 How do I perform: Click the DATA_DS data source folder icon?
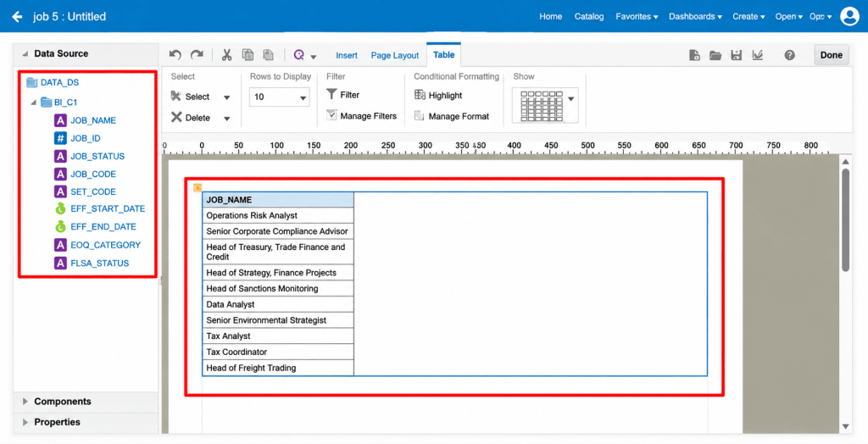[x=32, y=82]
